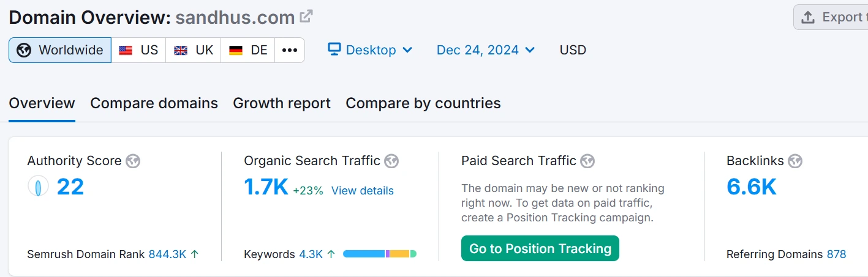Viewport: 868px width, 277px height.
Task: Open the Dec 24, 2024 date picker
Action: pyautogui.click(x=486, y=50)
